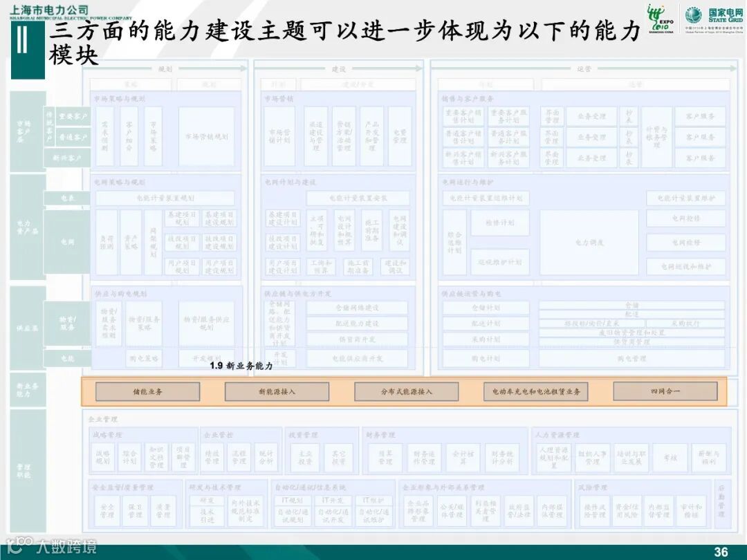The image size is (747, 560).
Task: Click the 后勤管理 box
Action: click(x=721, y=504)
